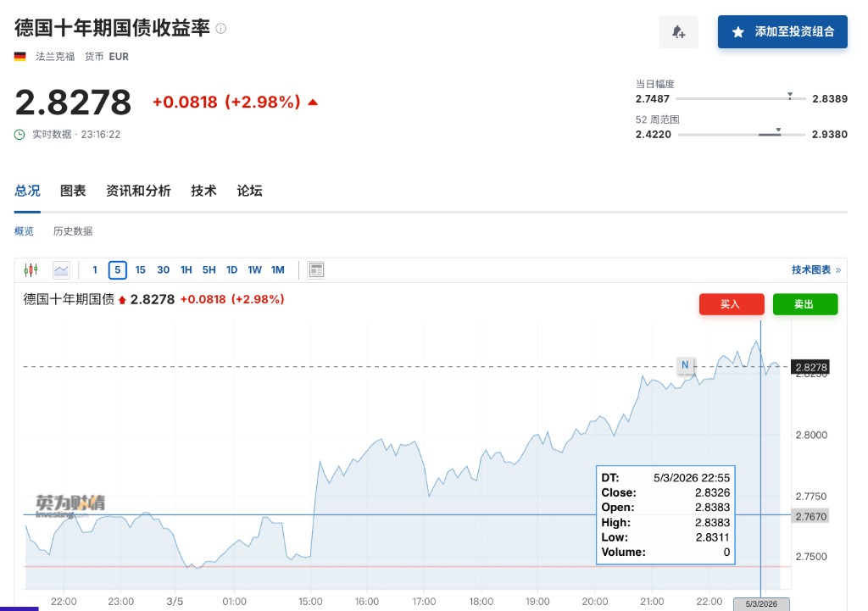Click the bell alert icon
Screen dimensions: 868x611
[678, 32]
